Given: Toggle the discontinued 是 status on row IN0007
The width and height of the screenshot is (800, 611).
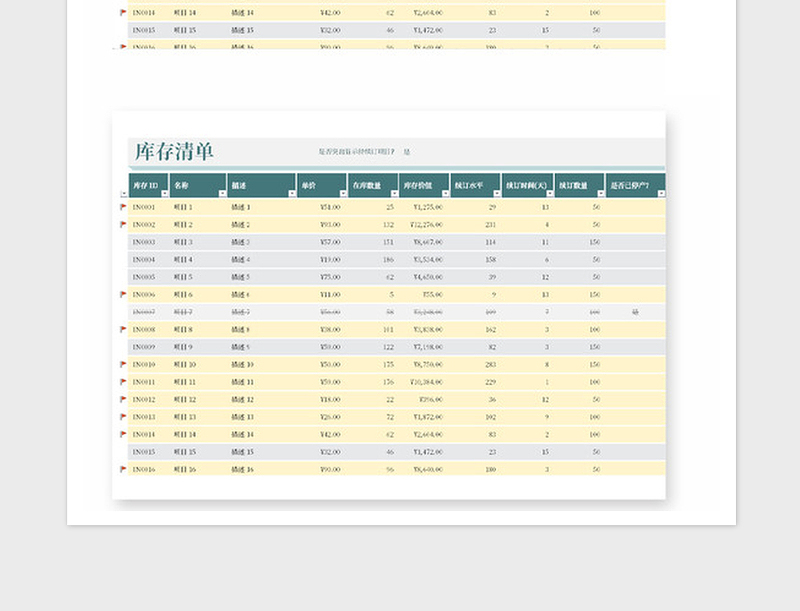Looking at the screenshot, I should tap(637, 311).
